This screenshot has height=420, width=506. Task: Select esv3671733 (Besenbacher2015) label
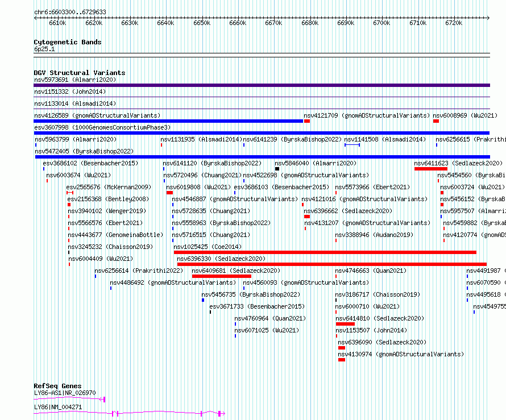tap(257, 306)
